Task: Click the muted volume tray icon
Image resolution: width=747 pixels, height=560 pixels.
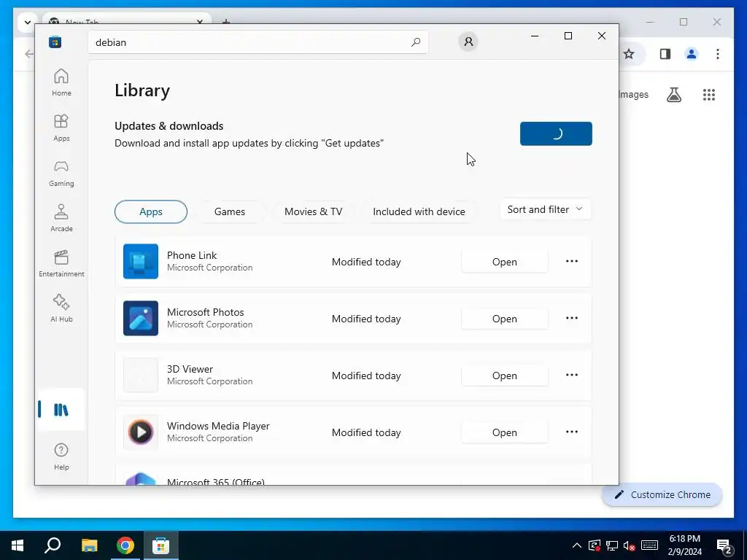Action: pyautogui.click(x=629, y=545)
